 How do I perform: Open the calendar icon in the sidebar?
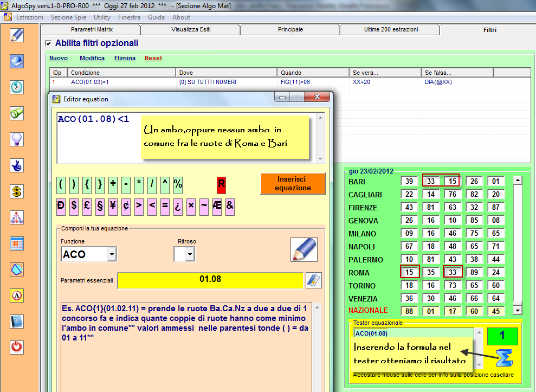pyautogui.click(x=17, y=243)
